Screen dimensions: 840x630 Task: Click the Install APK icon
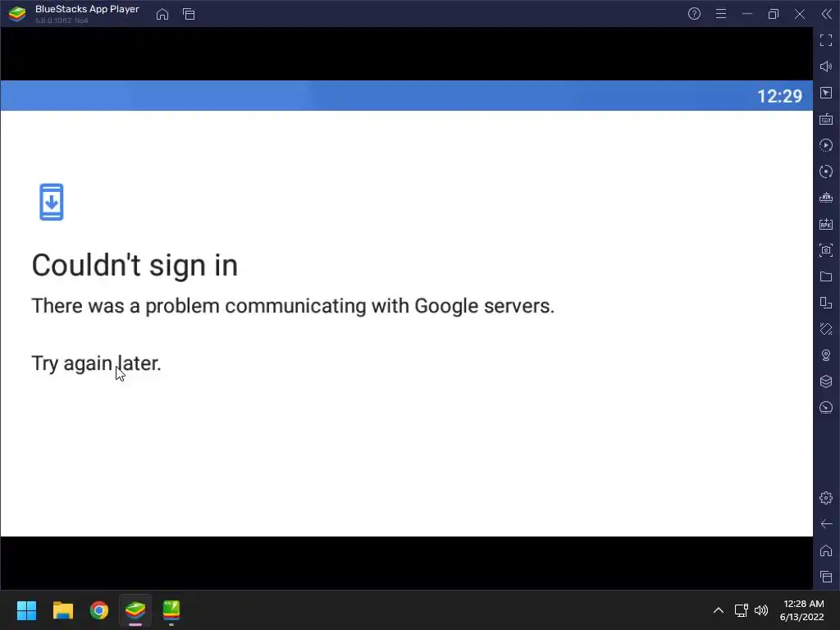coord(826,224)
